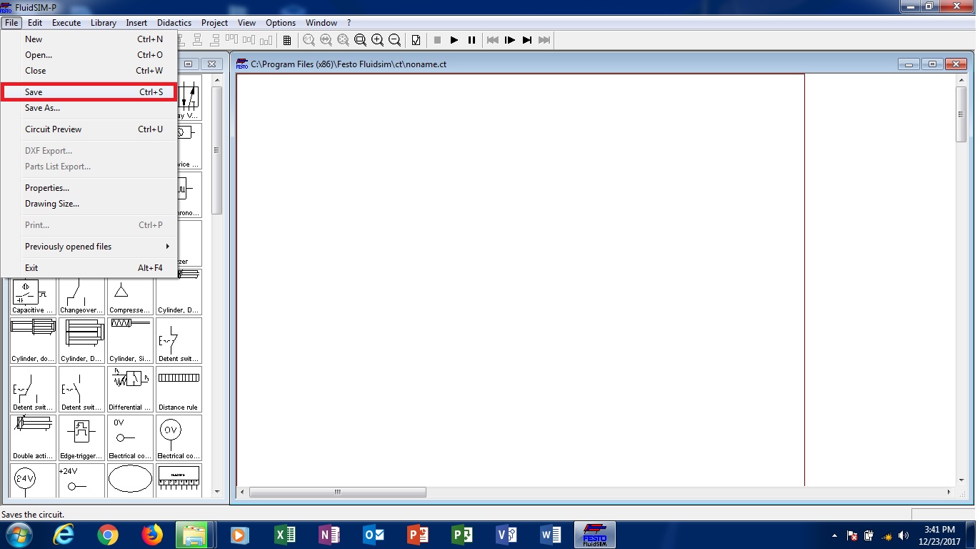This screenshot has width=980, height=549.
Task: Click the volume icon in system tray
Action: pos(904,535)
